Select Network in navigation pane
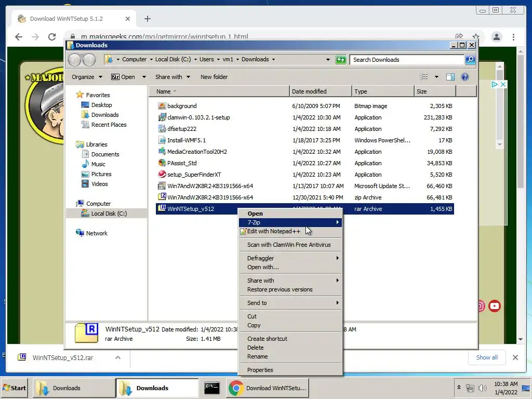 [x=96, y=233]
